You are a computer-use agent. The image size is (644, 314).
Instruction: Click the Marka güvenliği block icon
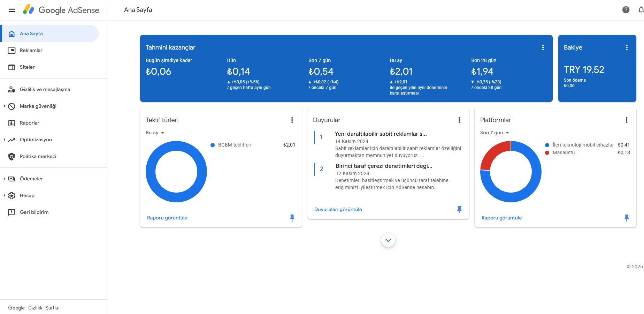pos(11,106)
